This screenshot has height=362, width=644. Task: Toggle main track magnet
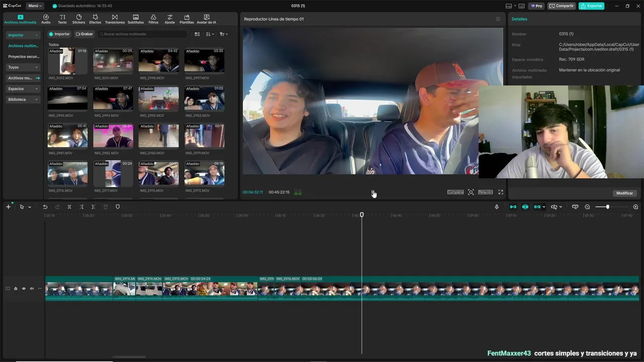coord(513,207)
